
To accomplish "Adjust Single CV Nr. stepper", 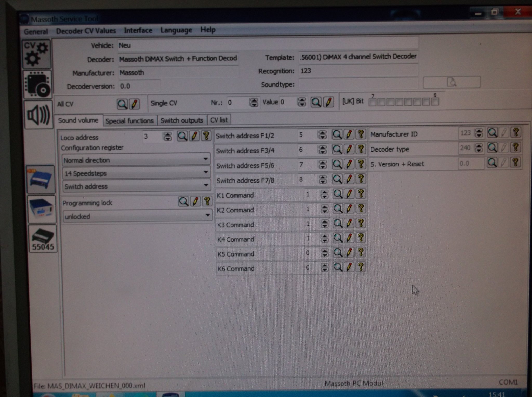I will coord(254,103).
